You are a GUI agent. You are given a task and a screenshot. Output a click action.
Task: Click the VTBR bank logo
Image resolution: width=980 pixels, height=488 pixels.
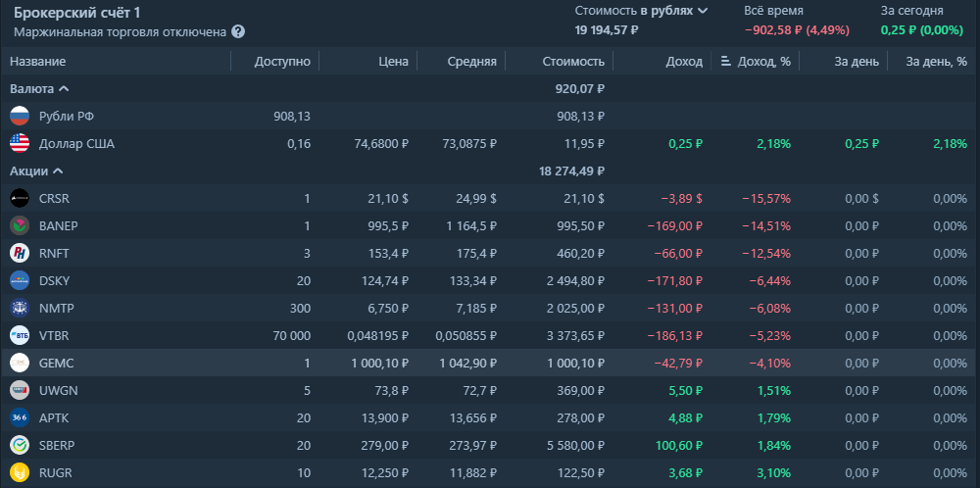(20, 335)
